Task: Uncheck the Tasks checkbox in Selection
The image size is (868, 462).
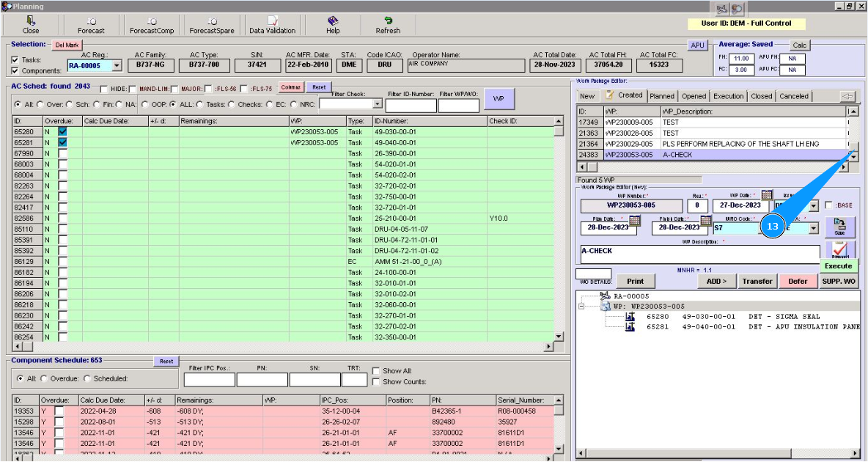Action: [x=15, y=60]
